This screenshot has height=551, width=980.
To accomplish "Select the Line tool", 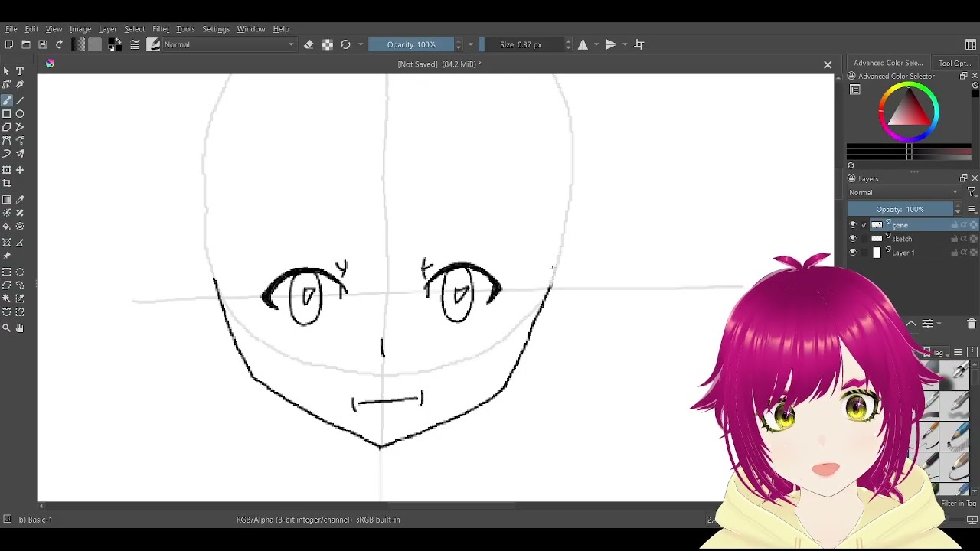I will click(x=20, y=100).
